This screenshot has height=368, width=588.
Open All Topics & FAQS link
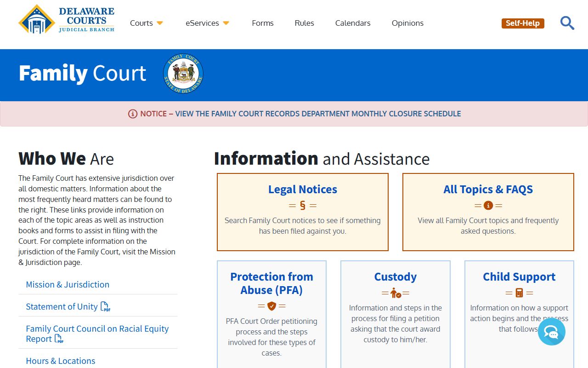click(488, 189)
